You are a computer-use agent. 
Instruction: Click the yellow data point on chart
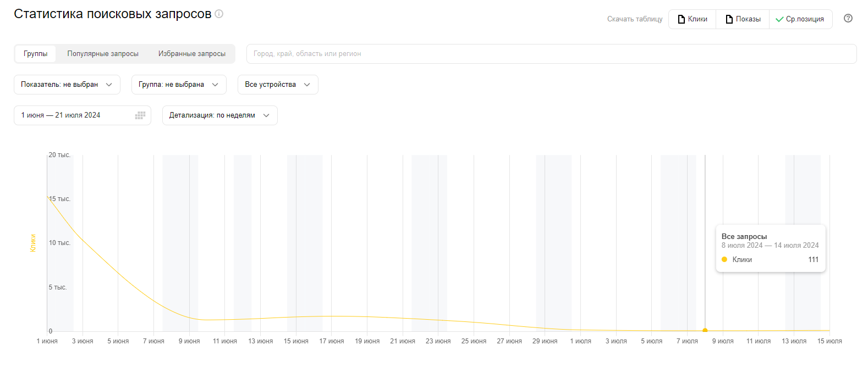(x=705, y=331)
